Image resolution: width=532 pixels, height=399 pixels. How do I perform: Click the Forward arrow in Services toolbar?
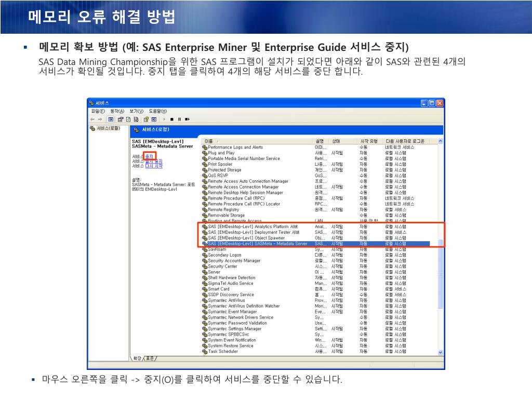coord(100,119)
